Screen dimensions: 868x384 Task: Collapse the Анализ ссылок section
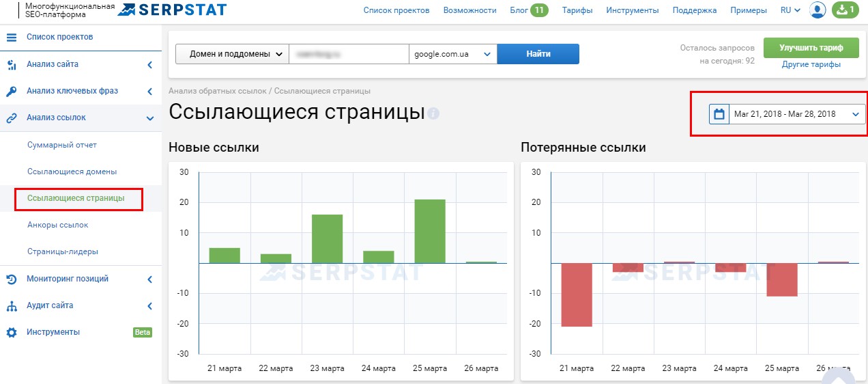[x=149, y=118]
